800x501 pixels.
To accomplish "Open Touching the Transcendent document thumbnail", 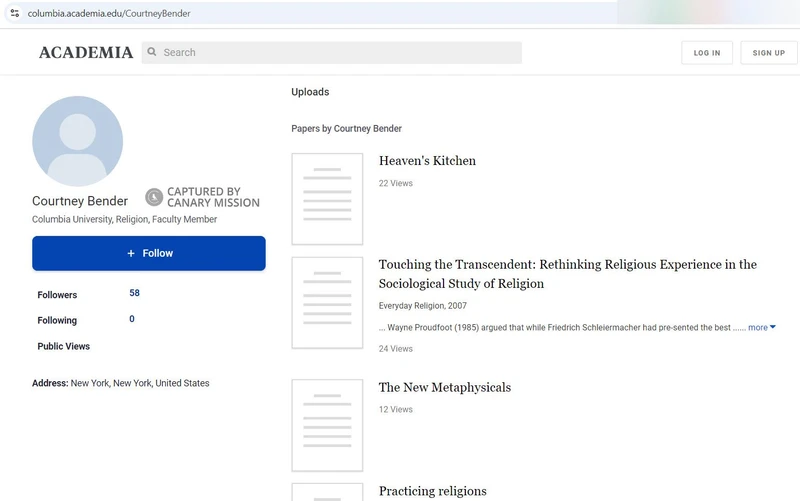I will (327, 303).
